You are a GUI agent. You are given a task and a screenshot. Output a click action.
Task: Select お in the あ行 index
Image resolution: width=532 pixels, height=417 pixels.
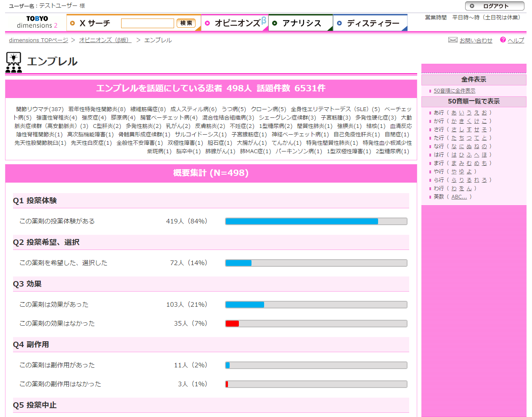coord(484,113)
